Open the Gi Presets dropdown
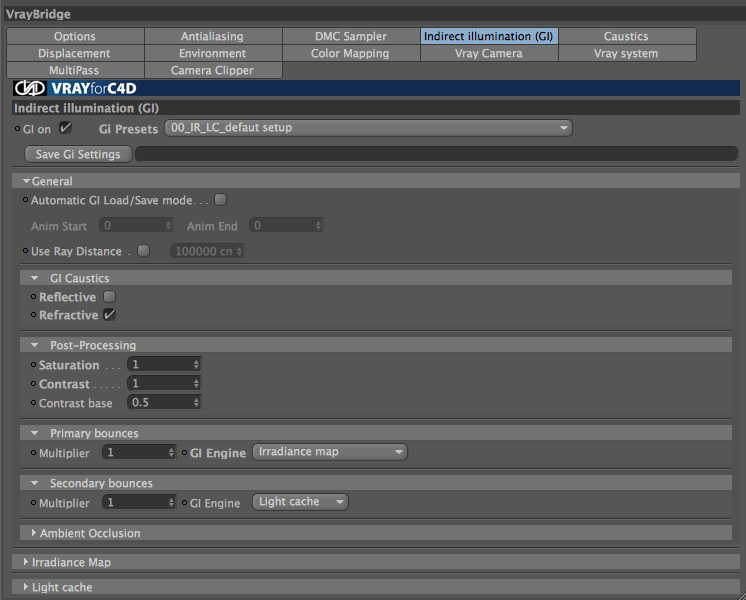The height and width of the screenshot is (600, 746). pyautogui.click(x=368, y=128)
